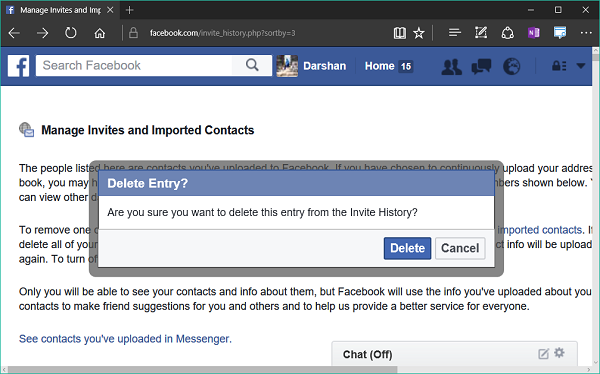Click the Manage Invites and Imported Contacts heading
Viewport: 600px width, 374px height.
[x=147, y=130]
